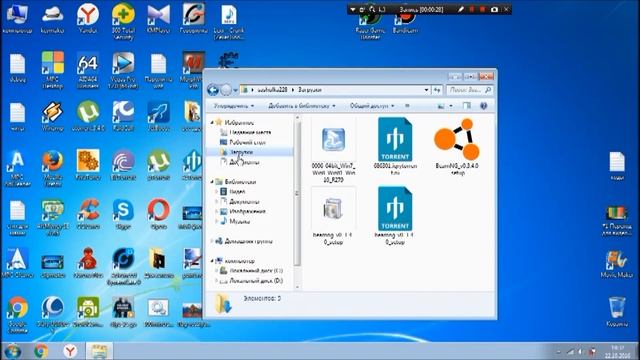Open the KMPlayer desktop shortcut
The height and width of the screenshot is (360, 640).
point(158,18)
